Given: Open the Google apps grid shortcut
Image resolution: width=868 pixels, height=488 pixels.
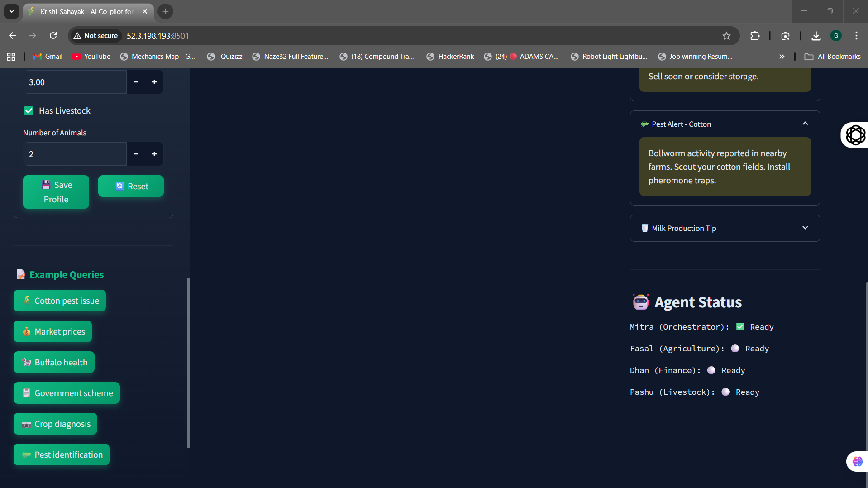Looking at the screenshot, I should tap(11, 57).
